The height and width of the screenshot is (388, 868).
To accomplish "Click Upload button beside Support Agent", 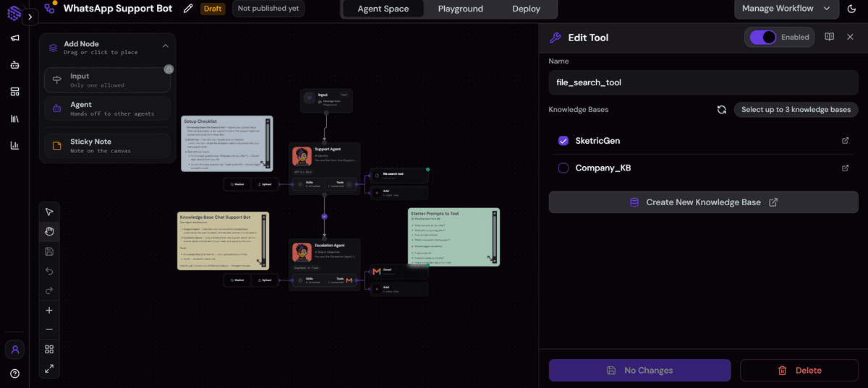I will tap(265, 184).
